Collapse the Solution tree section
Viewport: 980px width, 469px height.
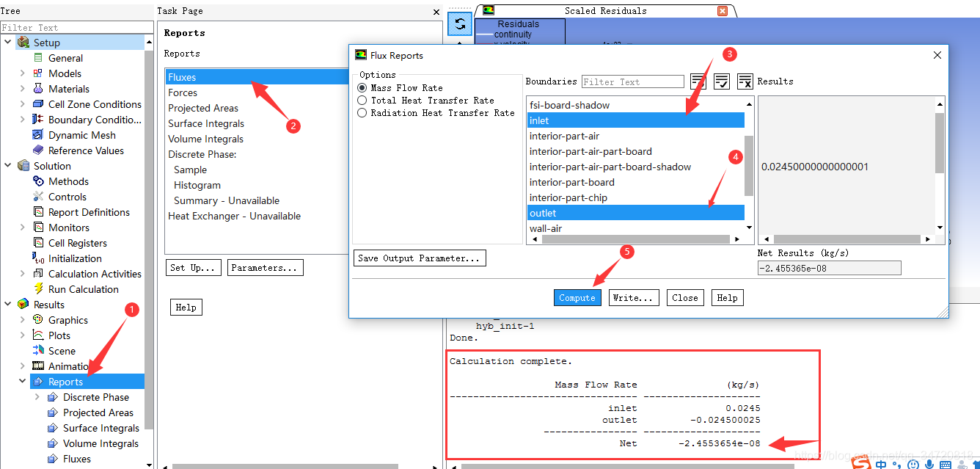pos(8,166)
